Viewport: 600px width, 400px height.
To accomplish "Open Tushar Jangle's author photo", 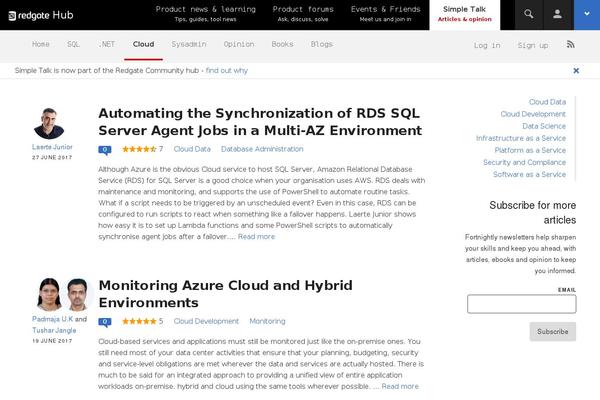I will point(78,294).
